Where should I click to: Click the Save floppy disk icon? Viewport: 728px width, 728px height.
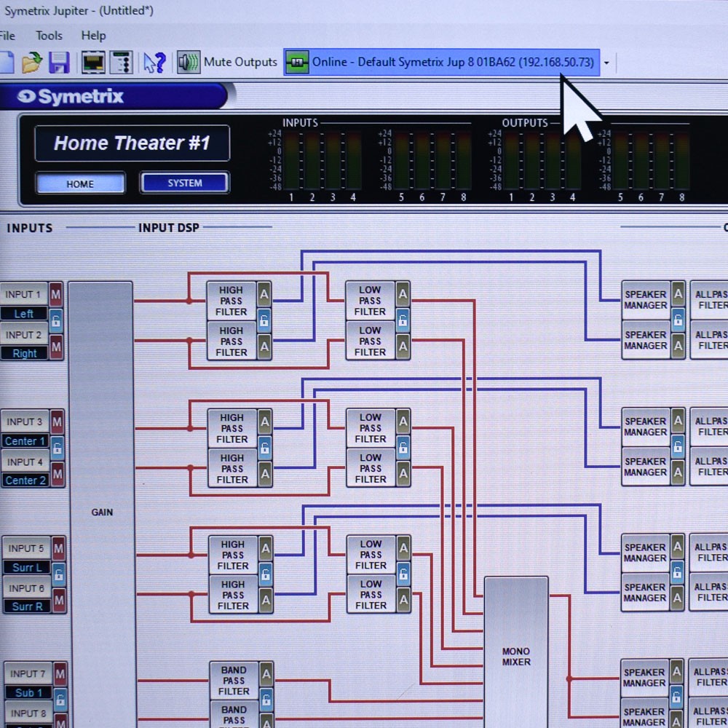(x=59, y=62)
